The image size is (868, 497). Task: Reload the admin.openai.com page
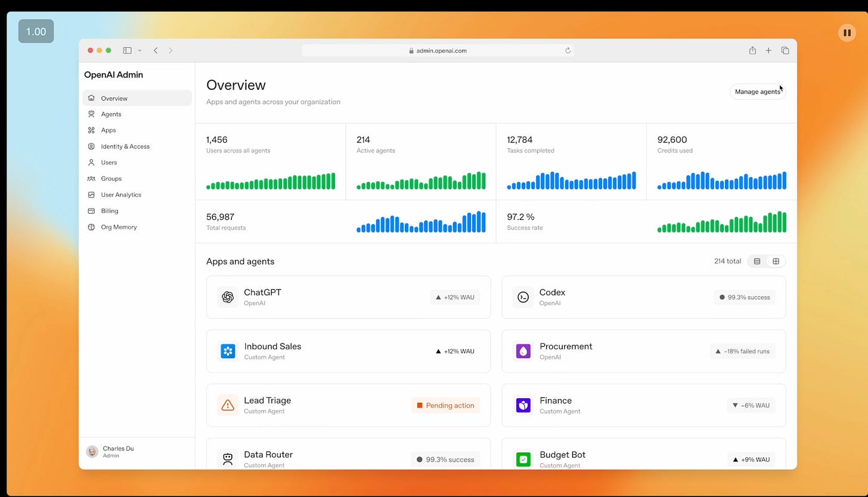[568, 51]
